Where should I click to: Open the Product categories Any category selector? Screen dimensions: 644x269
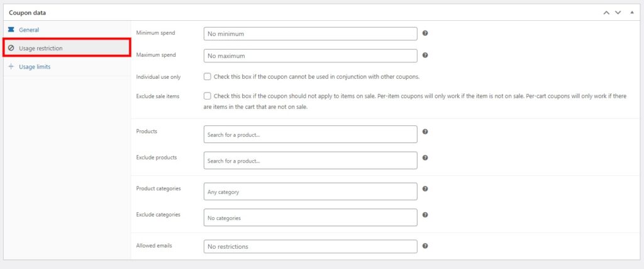coord(311,192)
